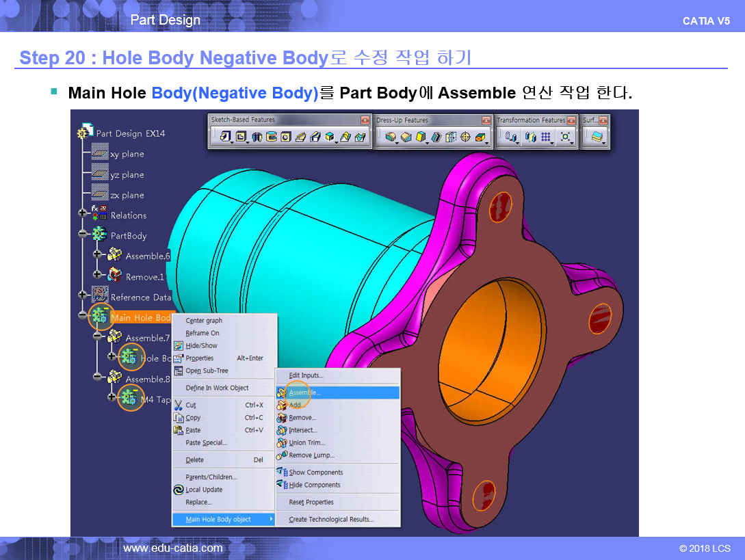The height and width of the screenshot is (560, 745).
Task: Select the Edge Fillet tool
Action: (x=391, y=137)
